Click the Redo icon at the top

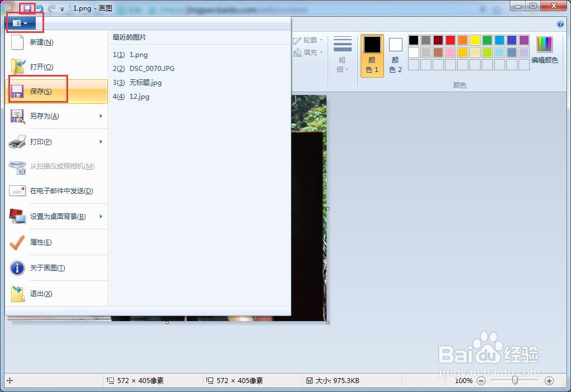pos(52,7)
